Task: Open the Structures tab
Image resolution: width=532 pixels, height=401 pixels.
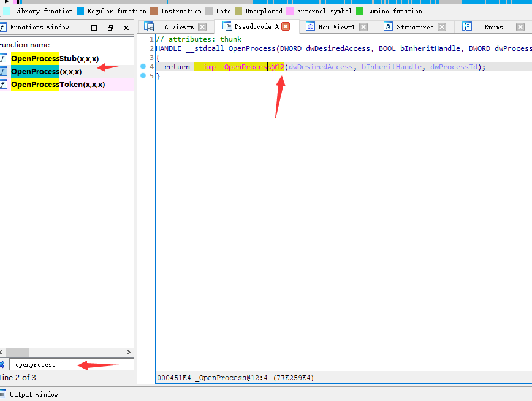Action: click(x=415, y=27)
